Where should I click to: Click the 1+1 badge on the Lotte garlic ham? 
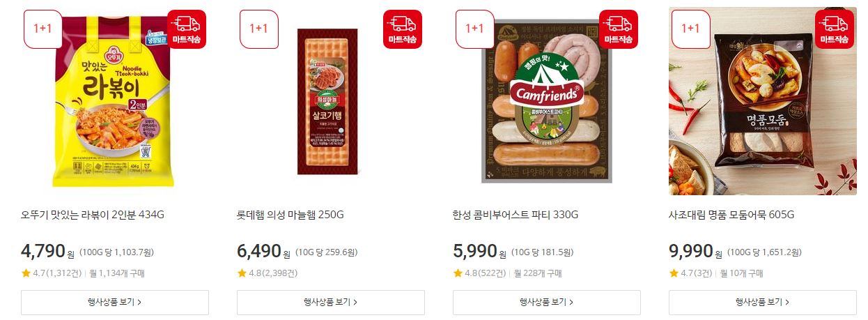point(258,29)
